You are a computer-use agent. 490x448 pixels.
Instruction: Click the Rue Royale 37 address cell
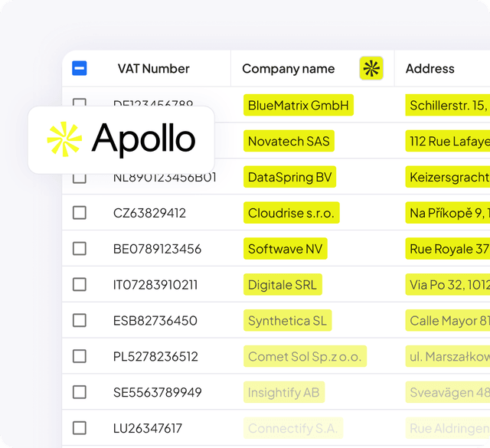447,249
